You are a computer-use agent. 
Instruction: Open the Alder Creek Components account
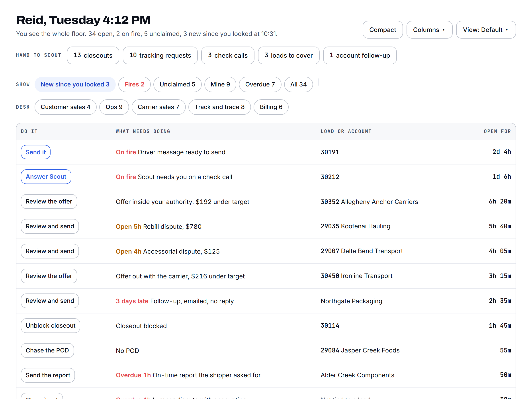pyautogui.click(x=357, y=375)
